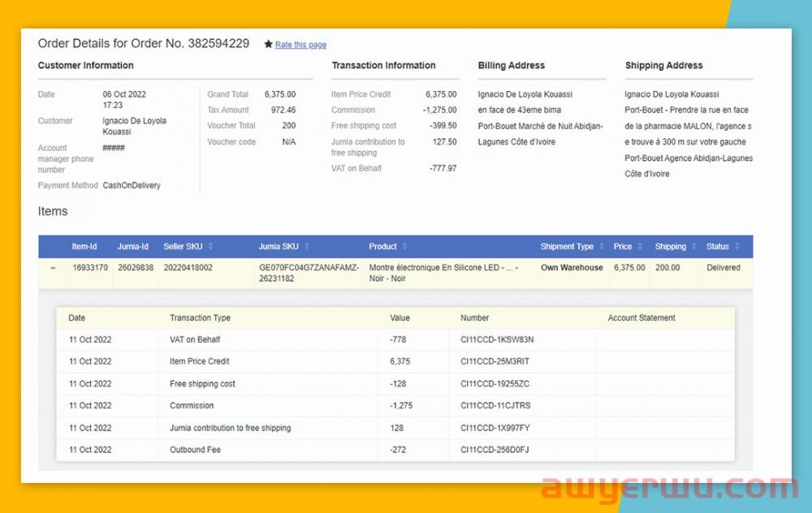Click transaction number CI11CCD-25M3RIT
Screen dimensions: 812x513
(495, 361)
